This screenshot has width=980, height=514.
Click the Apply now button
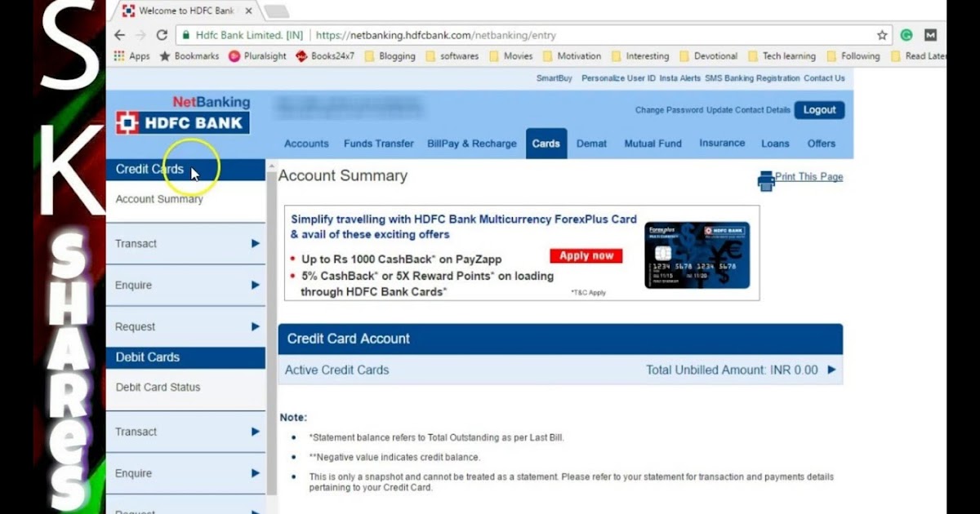[586, 255]
